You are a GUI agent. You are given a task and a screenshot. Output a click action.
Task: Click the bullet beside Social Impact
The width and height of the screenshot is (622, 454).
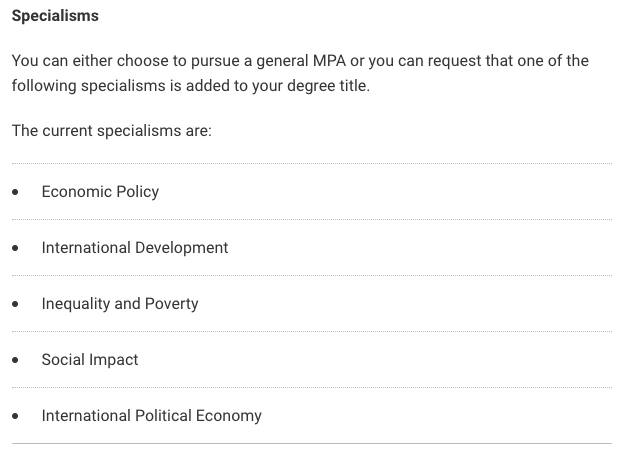[x=15, y=360]
